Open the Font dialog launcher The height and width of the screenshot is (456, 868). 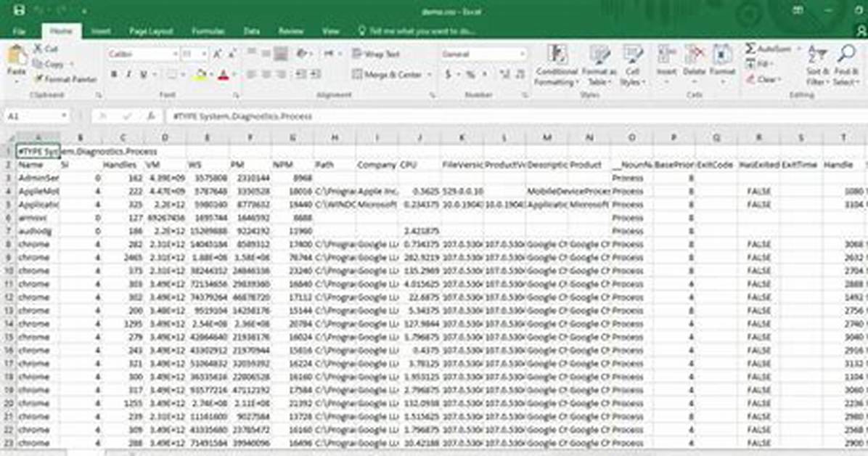click(x=237, y=95)
